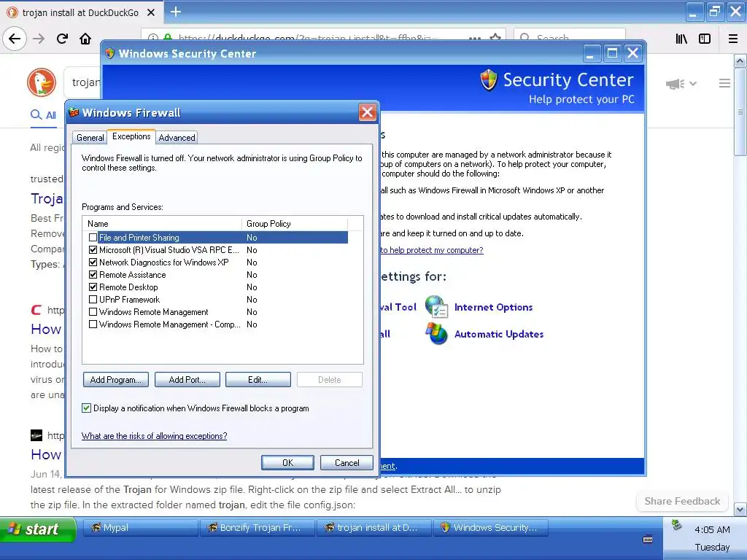Open the page actions ellipsis in address bar

click(474, 38)
